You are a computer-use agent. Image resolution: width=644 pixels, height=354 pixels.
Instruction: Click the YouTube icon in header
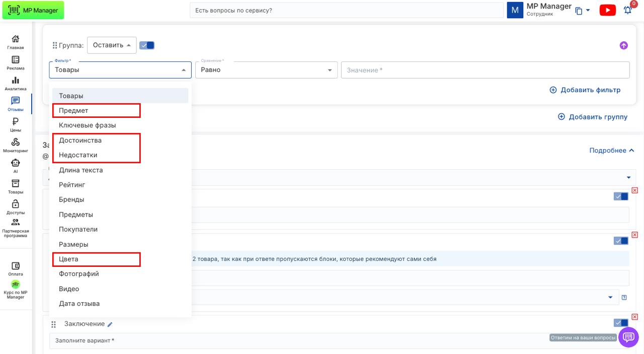(607, 11)
